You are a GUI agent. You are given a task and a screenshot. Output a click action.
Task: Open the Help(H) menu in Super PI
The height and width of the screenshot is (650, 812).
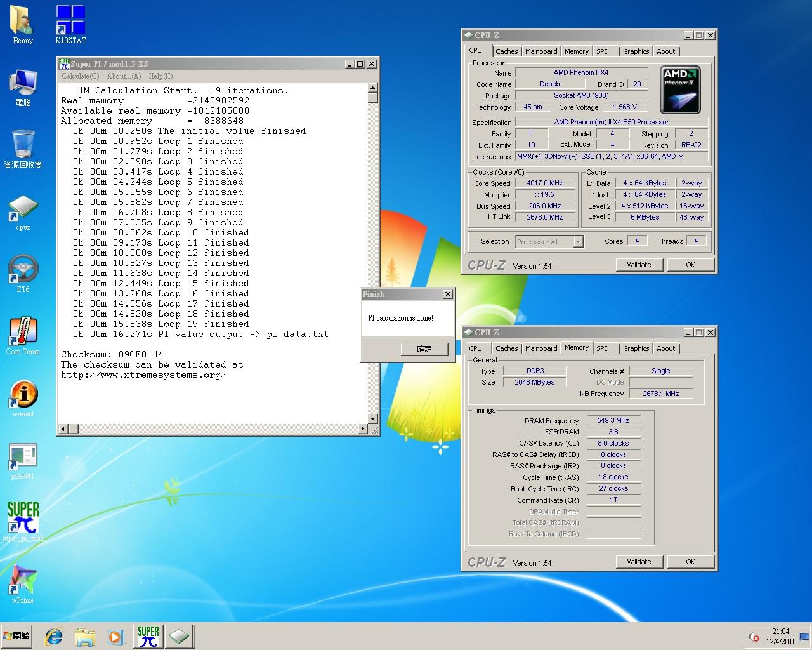tap(160, 76)
